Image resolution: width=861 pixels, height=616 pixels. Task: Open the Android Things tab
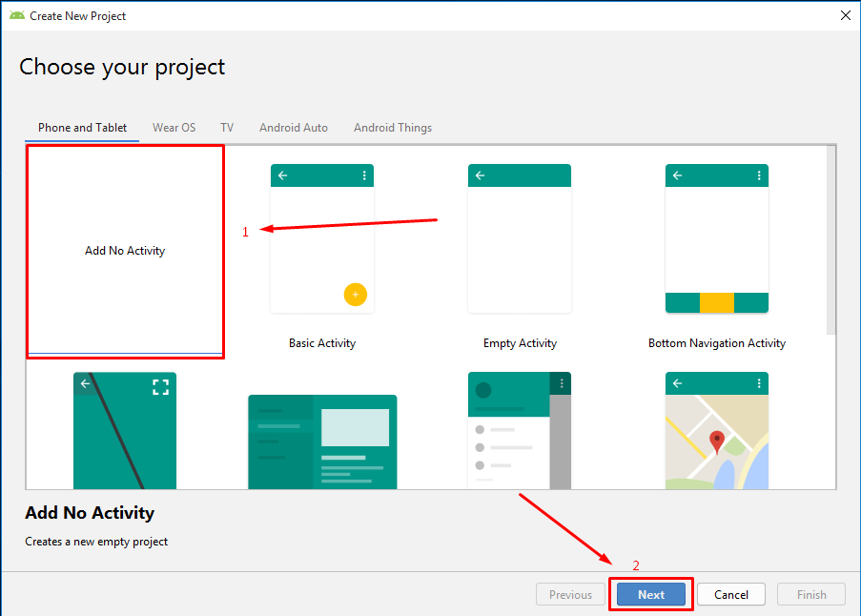[x=392, y=128]
